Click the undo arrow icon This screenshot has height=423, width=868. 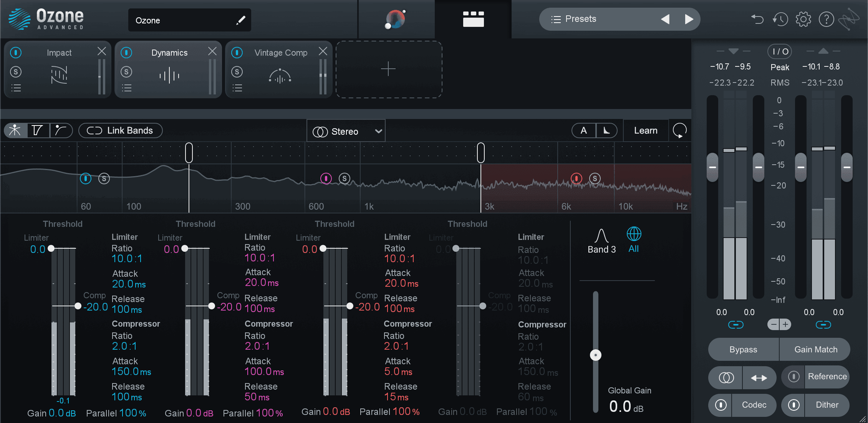click(x=757, y=19)
